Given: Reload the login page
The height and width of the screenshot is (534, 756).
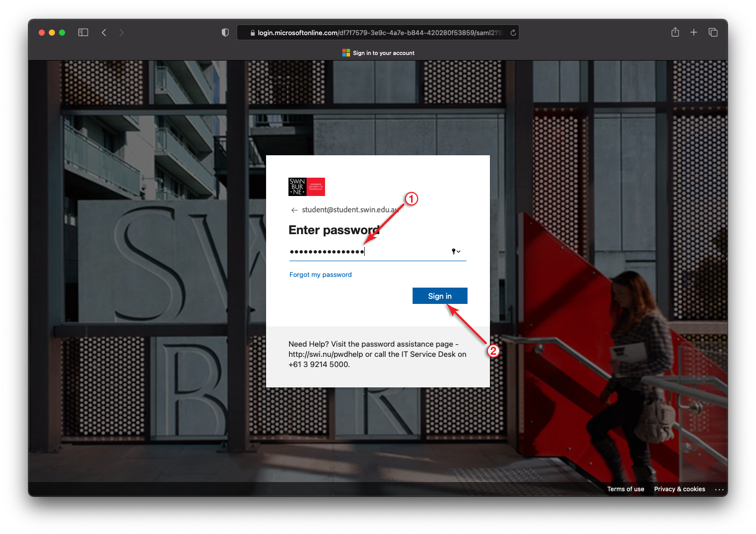Looking at the screenshot, I should click(513, 33).
